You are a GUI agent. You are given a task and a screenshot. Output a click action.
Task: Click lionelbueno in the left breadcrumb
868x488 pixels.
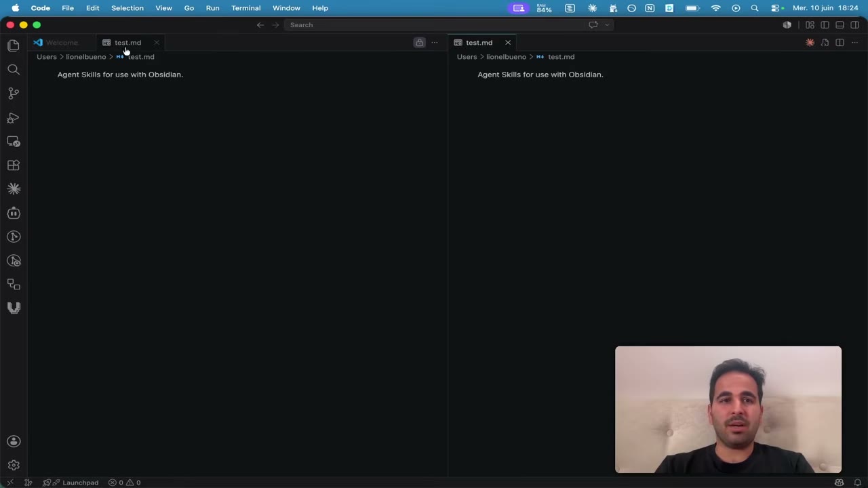pos(86,57)
